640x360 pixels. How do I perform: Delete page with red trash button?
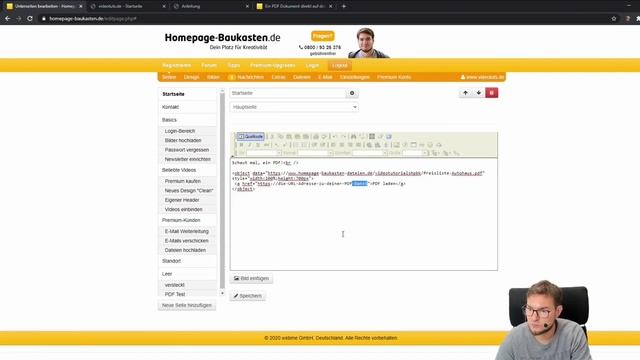(491, 93)
